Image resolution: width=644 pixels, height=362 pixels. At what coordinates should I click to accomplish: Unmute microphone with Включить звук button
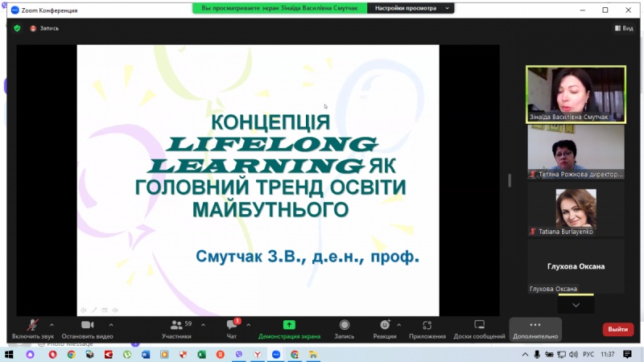pos(32,329)
